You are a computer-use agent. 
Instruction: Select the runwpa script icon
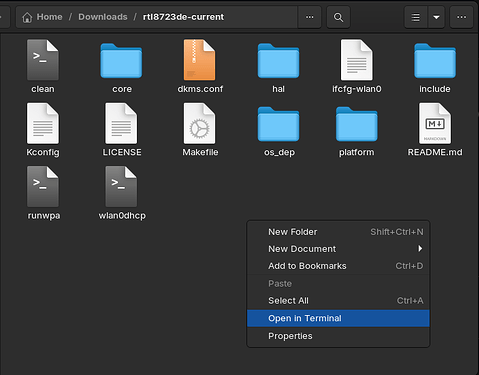click(x=43, y=187)
